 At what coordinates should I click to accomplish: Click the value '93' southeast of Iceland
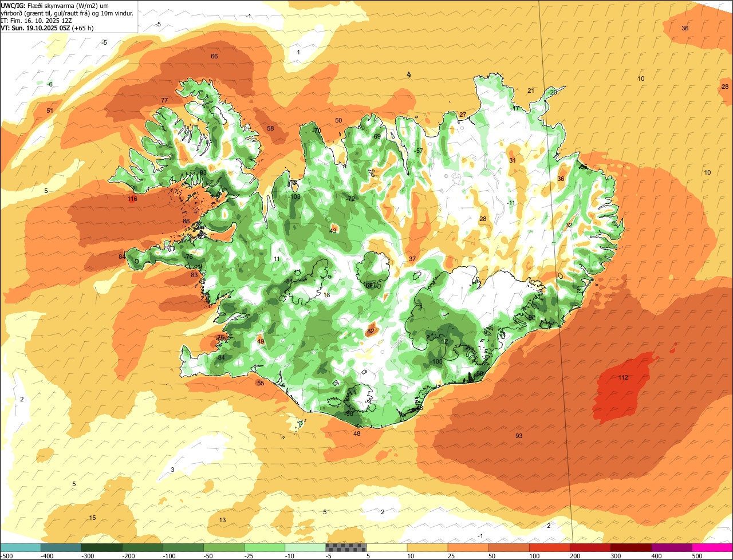point(519,436)
